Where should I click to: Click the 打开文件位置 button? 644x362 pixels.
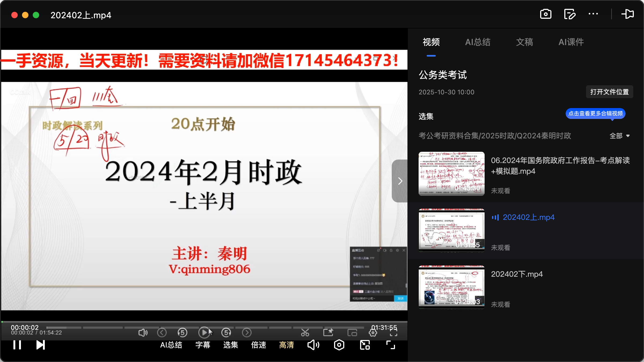(x=609, y=92)
